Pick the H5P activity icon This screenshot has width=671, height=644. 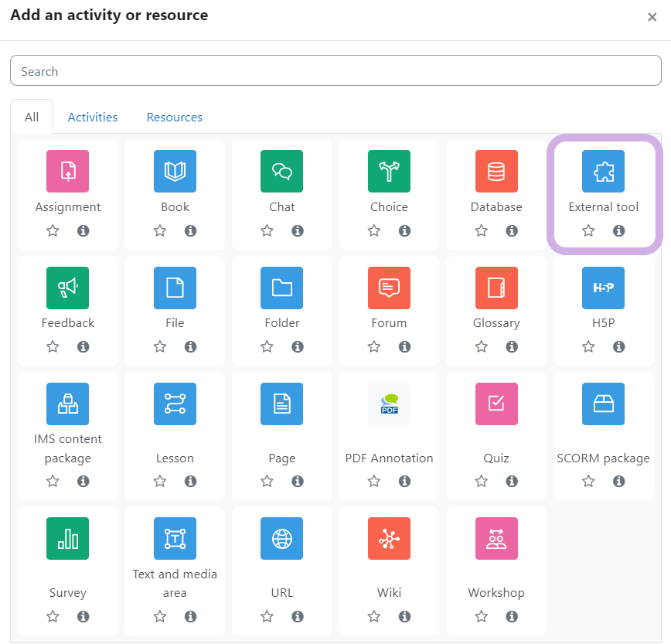click(603, 288)
